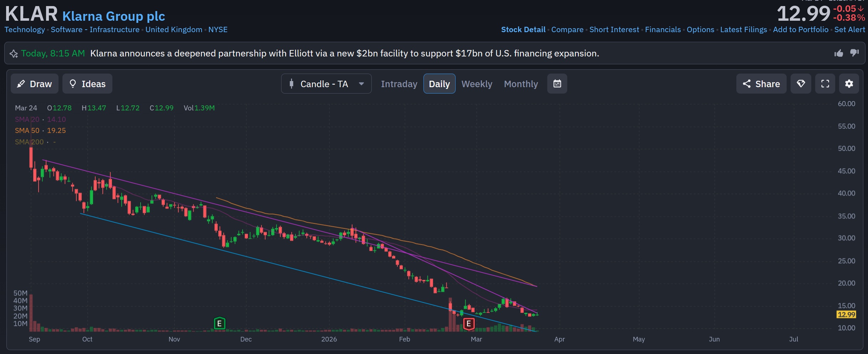The image size is (868, 354).
Task: Click Set Alert link
Action: click(849, 30)
